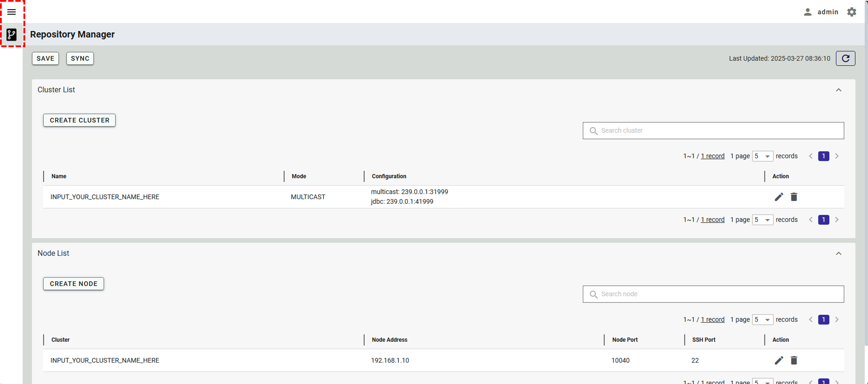The image size is (868, 384).
Task: Edit the cluster with pencil icon
Action: click(778, 197)
